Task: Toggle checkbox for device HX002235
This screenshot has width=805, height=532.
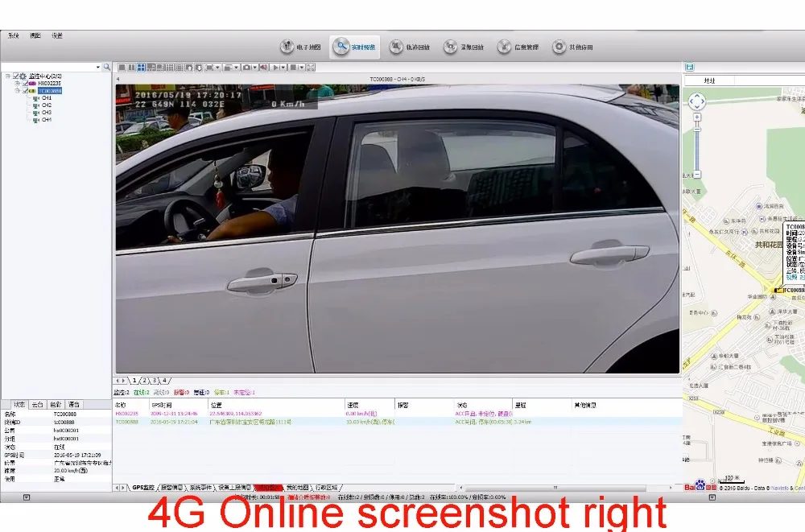Action: point(25,83)
